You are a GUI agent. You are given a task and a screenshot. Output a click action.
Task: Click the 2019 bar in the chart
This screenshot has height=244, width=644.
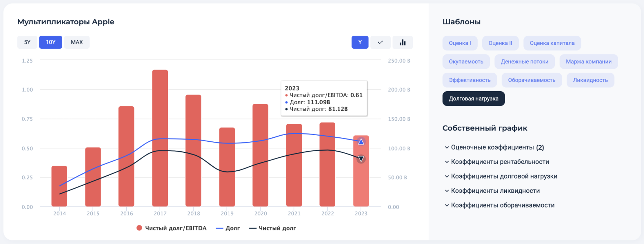[227, 167]
